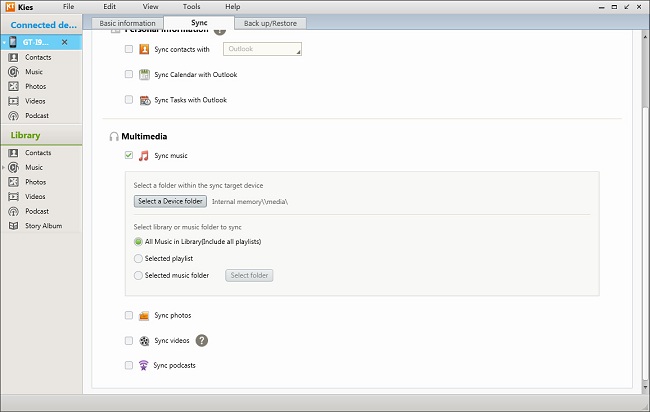Switch to Basic information tab
This screenshot has height=412, width=650.
click(x=127, y=24)
